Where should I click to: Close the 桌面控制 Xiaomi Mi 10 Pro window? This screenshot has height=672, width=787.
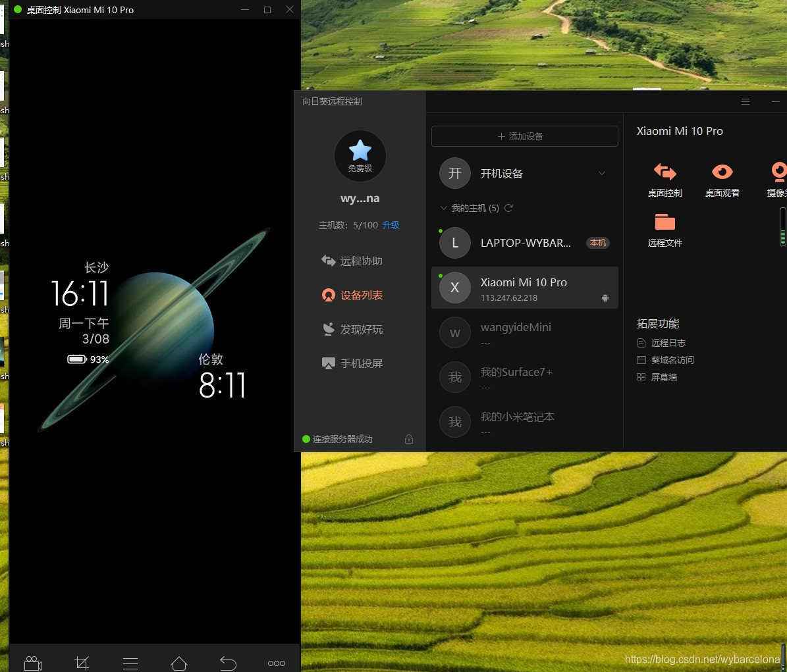pyautogui.click(x=290, y=9)
